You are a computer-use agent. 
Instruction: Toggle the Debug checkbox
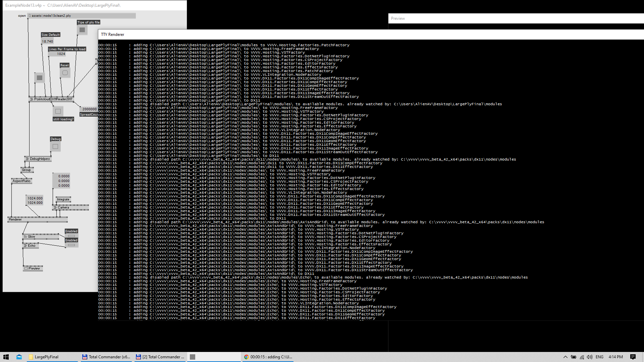click(55, 146)
